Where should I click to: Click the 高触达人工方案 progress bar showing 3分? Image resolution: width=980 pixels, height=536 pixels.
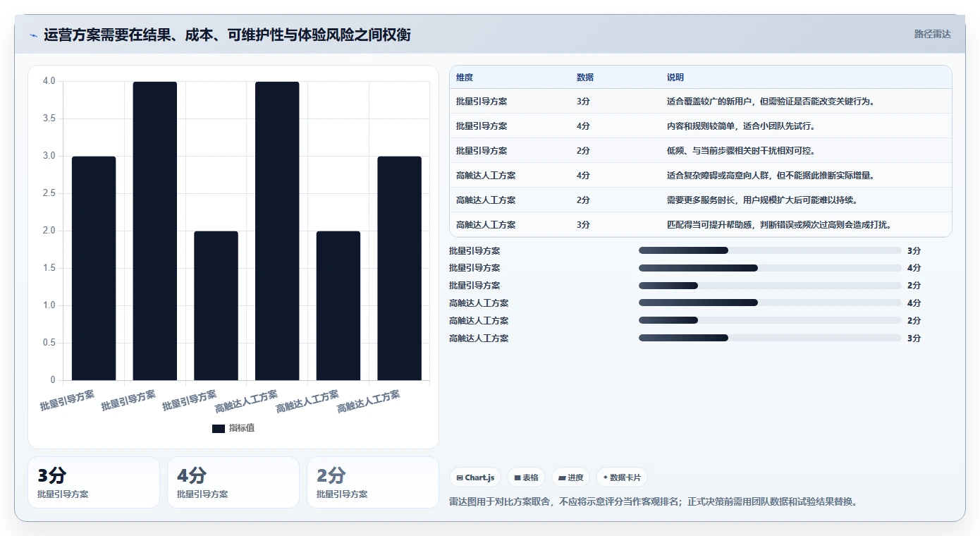[x=770, y=339]
